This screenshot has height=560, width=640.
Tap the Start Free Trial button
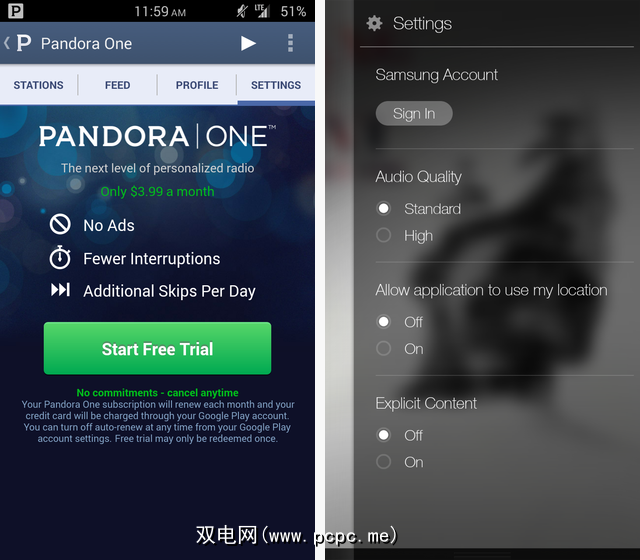(158, 348)
